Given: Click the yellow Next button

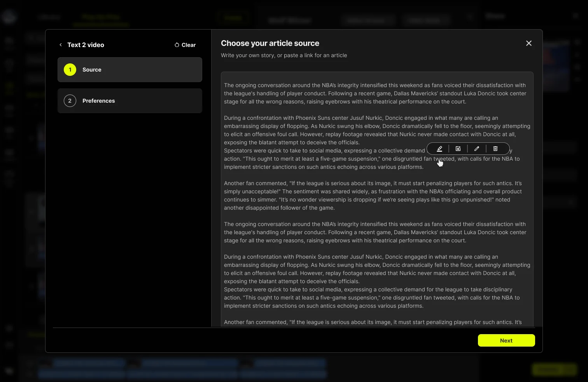Looking at the screenshot, I should (506, 340).
